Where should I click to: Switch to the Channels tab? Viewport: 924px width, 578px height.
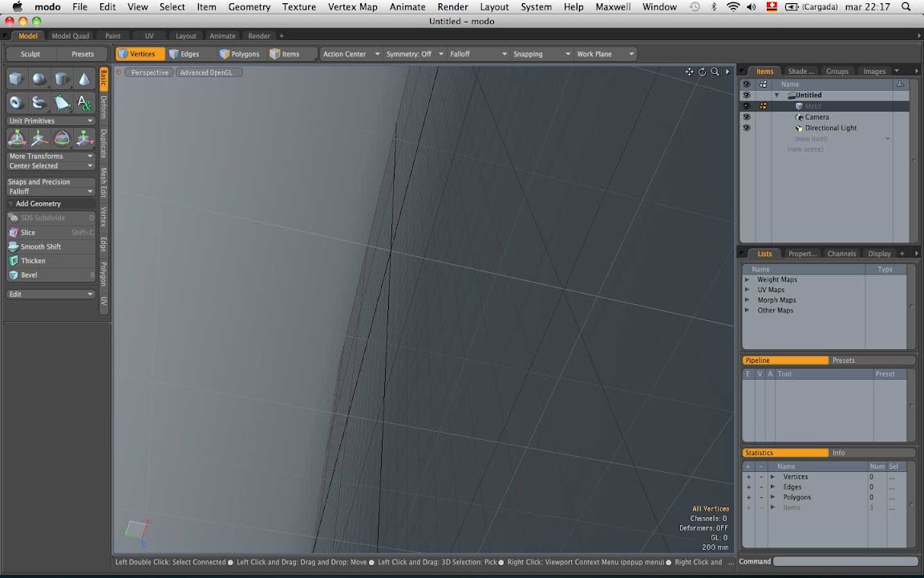click(841, 254)
